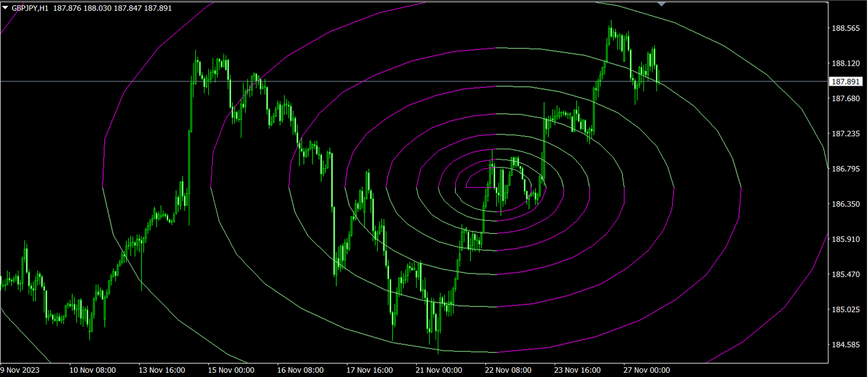Click the 21 Nov 00:00 time label
The height and width of the screenshot is (377, 868).
point(439,370)
